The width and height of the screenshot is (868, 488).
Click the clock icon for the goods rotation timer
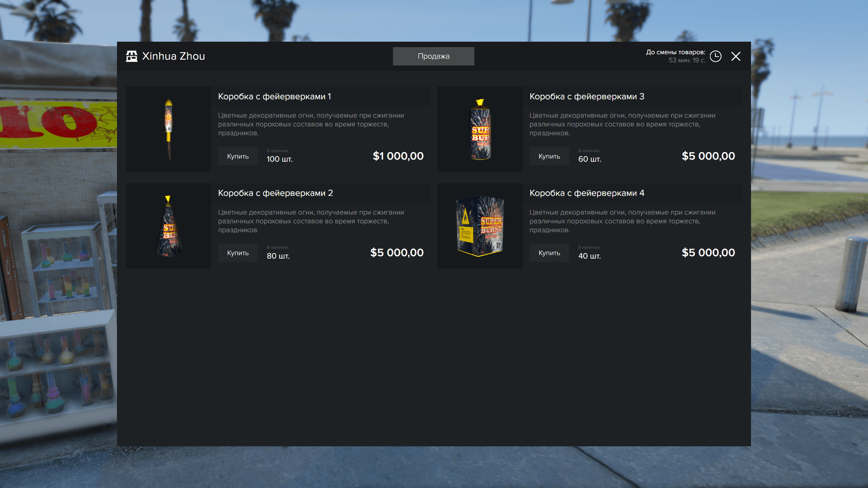click(715, 56)
